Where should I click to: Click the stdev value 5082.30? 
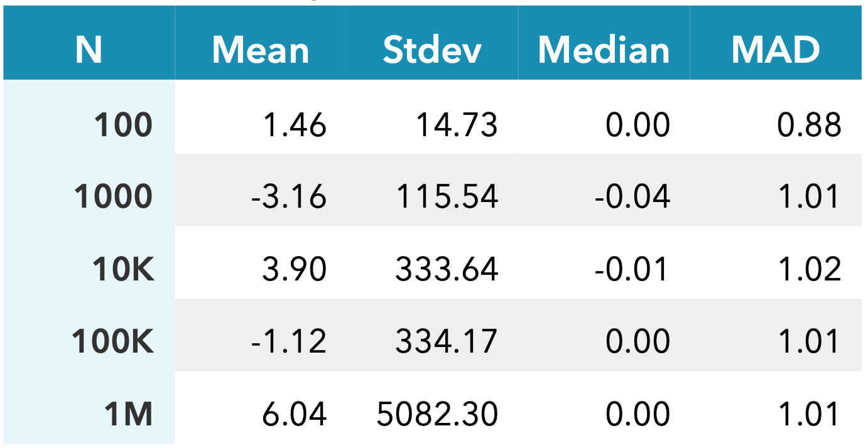click(437, 415)
